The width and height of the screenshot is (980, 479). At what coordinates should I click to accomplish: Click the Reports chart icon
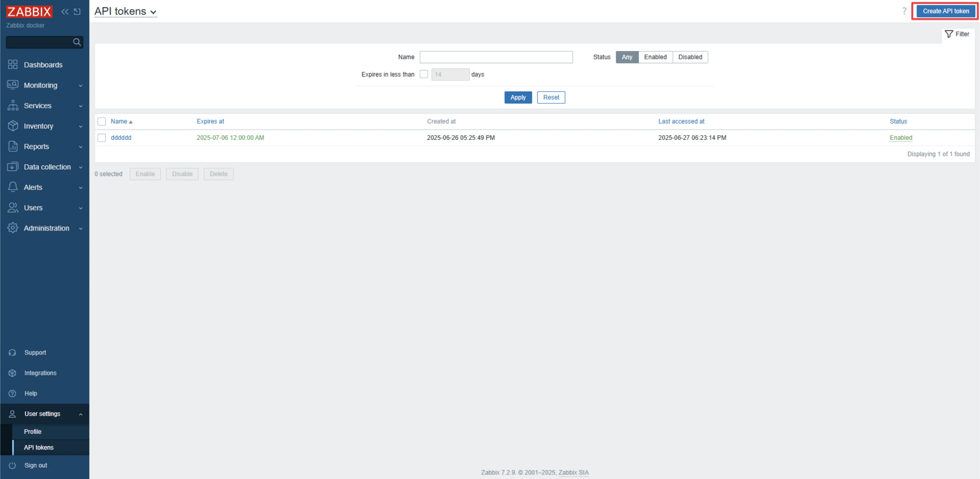pyautogui.click(x=13, y=146)
